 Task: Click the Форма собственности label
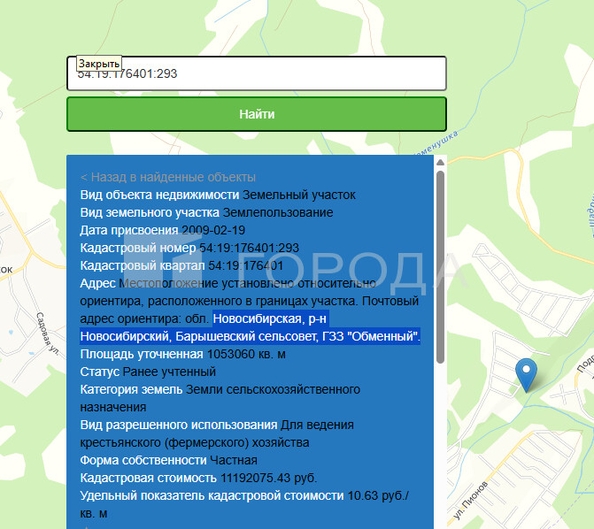(x=143, y=460)
